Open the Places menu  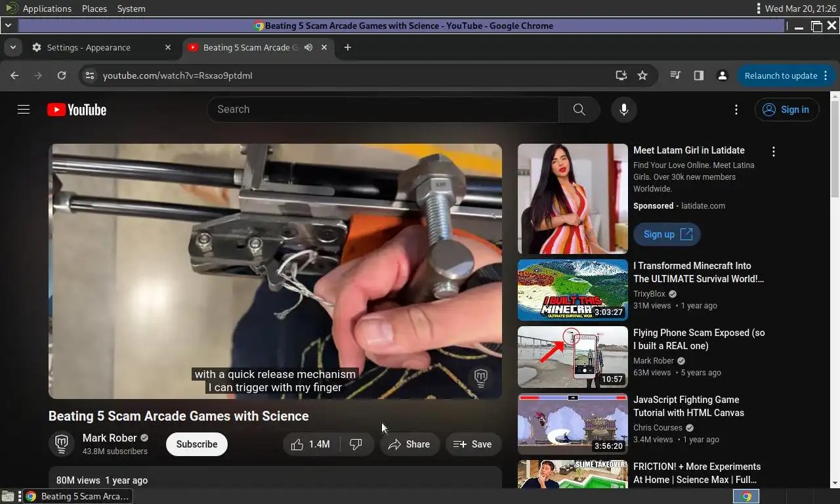tap(94, 9)
